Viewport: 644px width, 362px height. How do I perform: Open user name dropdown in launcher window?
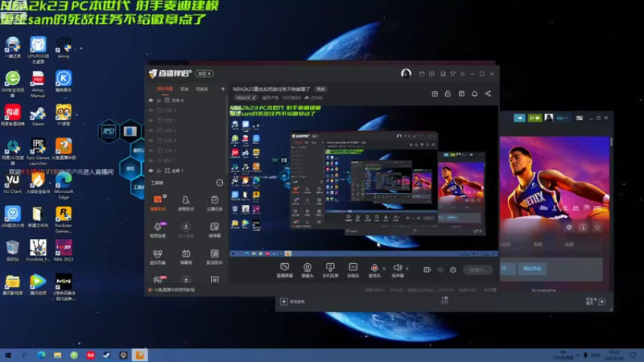click(562, 117)
